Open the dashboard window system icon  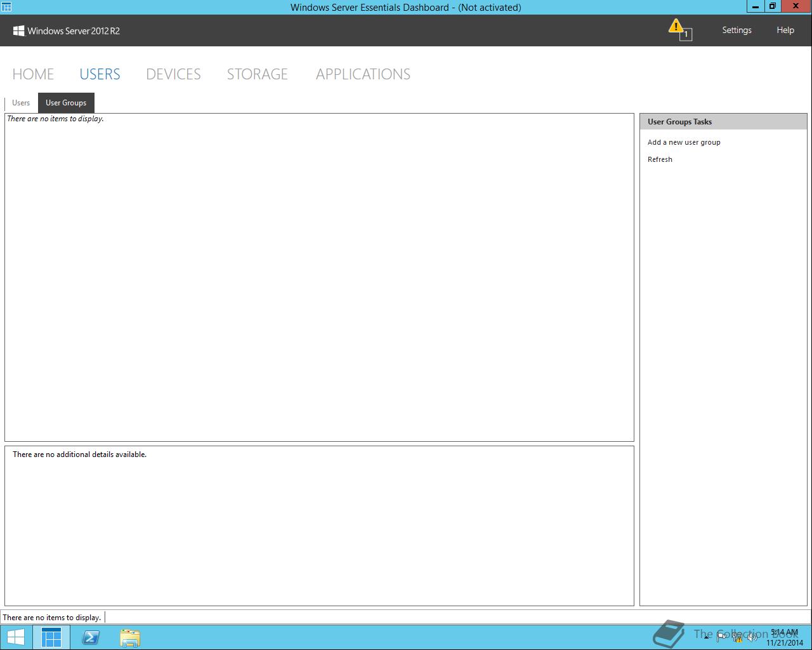[6, 7]
